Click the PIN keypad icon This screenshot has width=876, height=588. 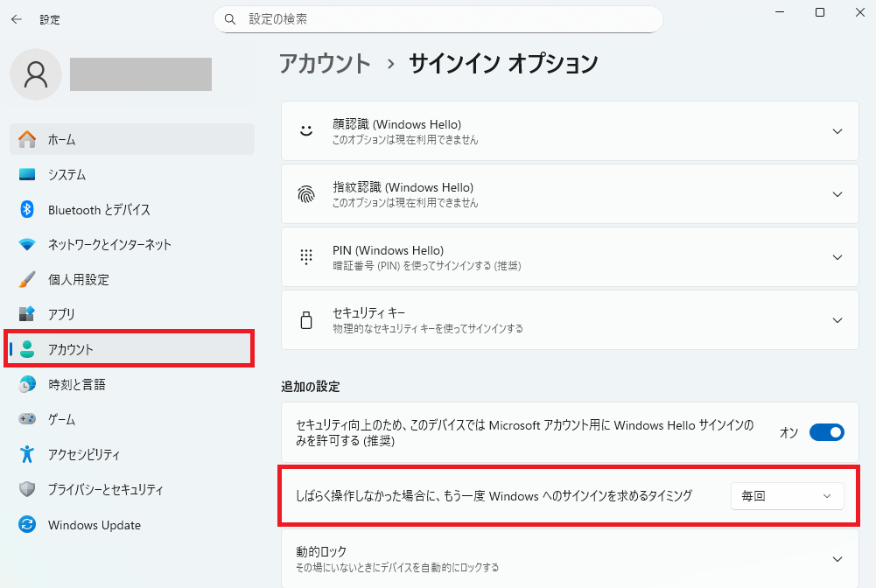click(x=306, y=257)
